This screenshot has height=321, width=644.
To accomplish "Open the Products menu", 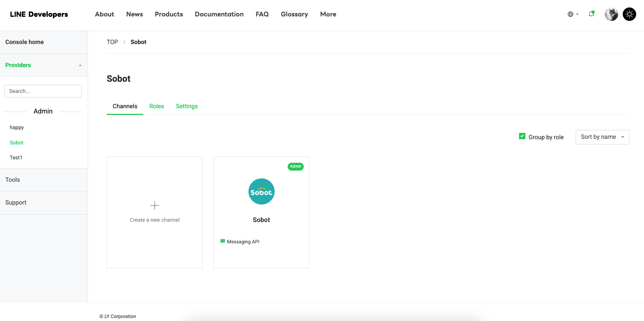I will [169, 14].
